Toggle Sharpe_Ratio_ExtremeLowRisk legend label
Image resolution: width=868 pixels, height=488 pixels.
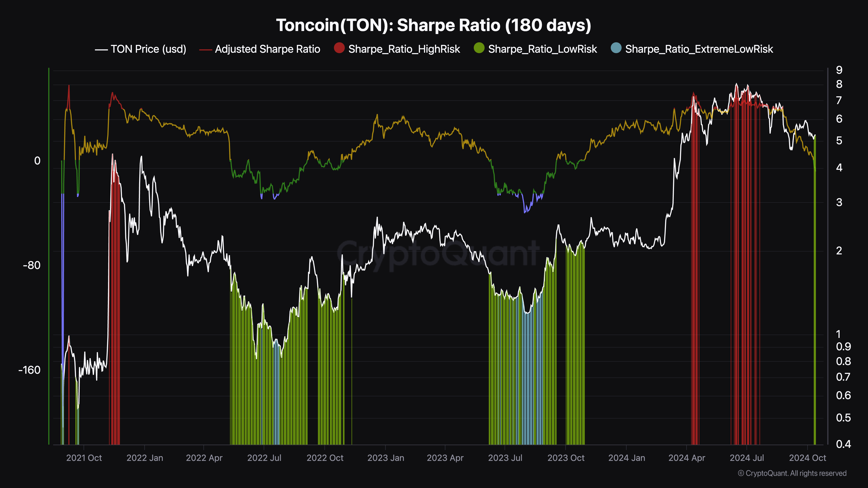[x=699, y=49]
